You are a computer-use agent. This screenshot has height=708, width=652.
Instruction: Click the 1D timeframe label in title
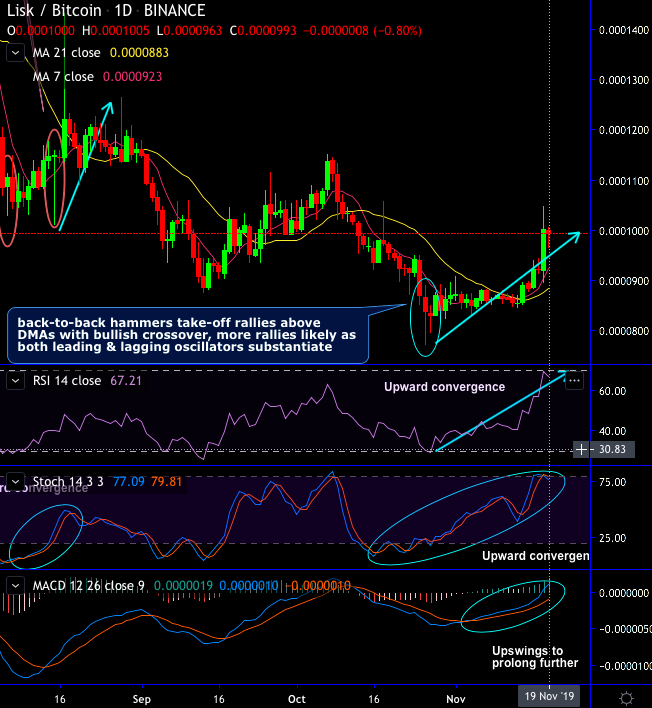[123, 11]
